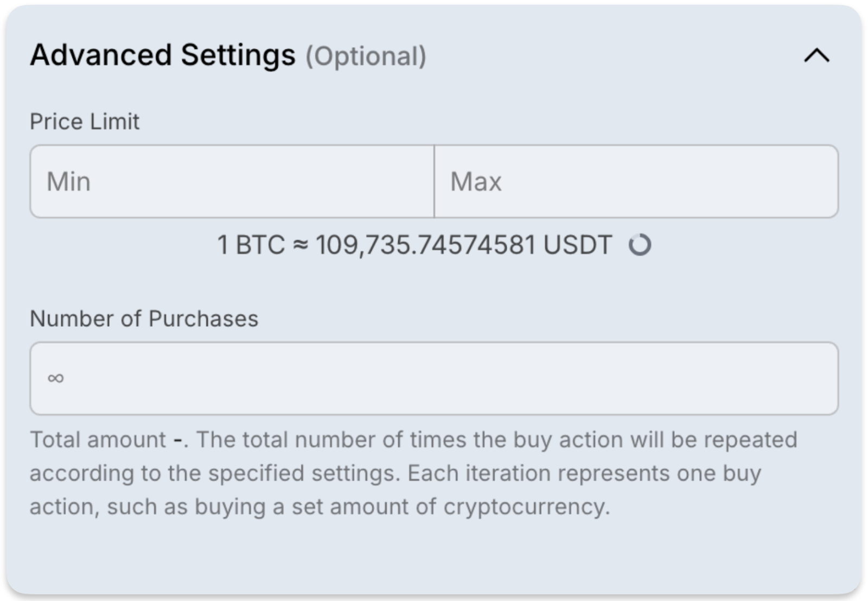Click the Advanced Settings heading
868x601 pixels.
point(163,55)
